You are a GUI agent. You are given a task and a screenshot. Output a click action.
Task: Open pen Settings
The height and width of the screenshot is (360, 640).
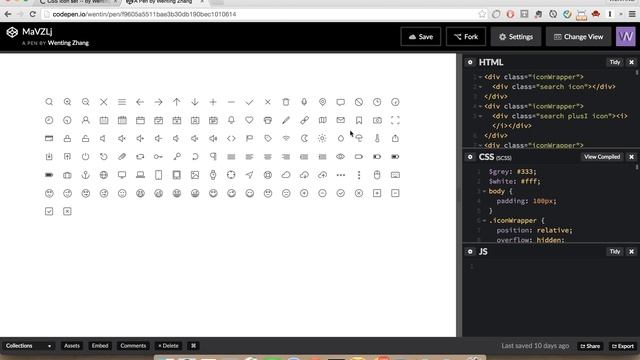click(x=516, y=37)
